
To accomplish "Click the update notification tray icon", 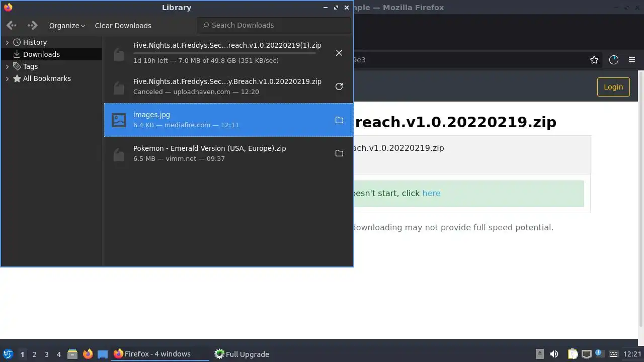I will [x=599, y=353].
